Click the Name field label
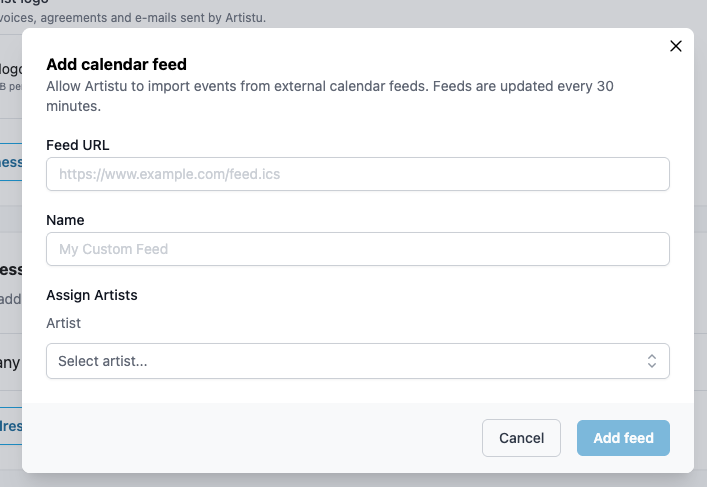This screenshot has width=707, height=487. (x=65, y=220)
